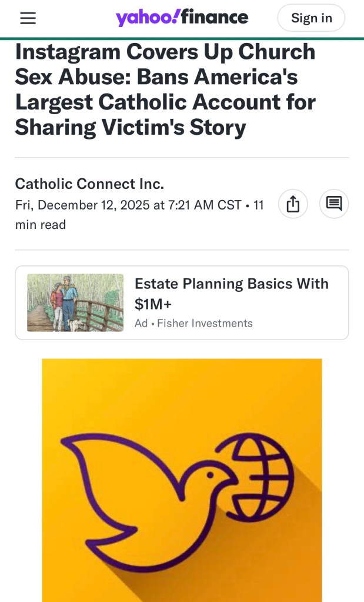Open the Catholic Connect Inc. author link
The width and height of the screenshot is (364, 602).
click(89, 184)
